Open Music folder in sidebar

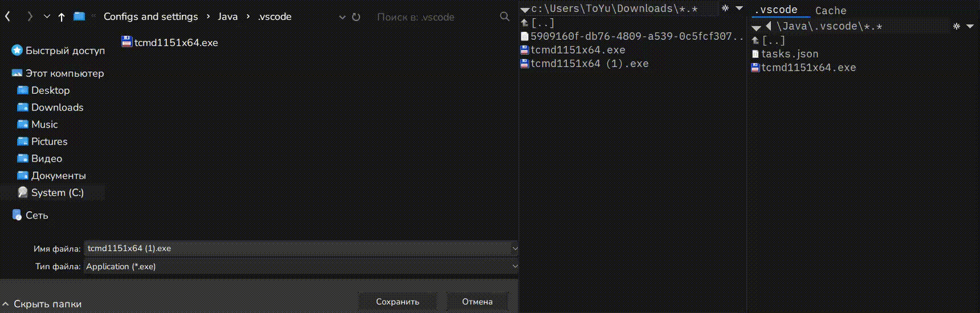pos(44,124)
